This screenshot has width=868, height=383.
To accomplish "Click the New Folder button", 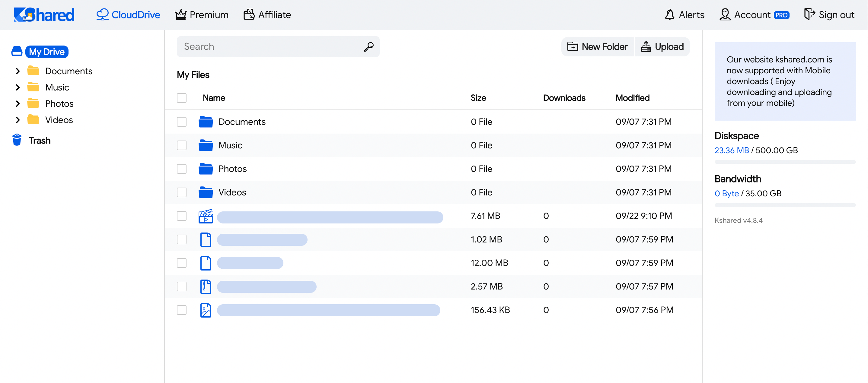I will pyautogui.click(x=597, y=47).
